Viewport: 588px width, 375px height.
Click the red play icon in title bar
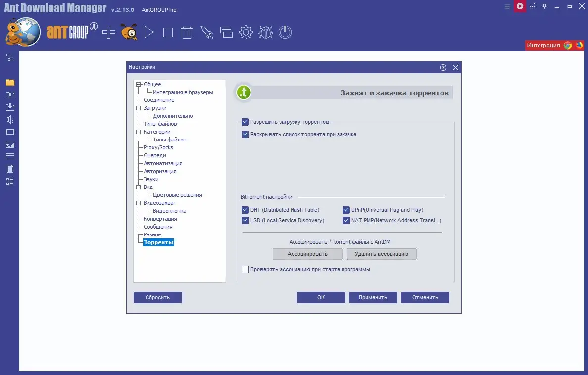(520, 6)
